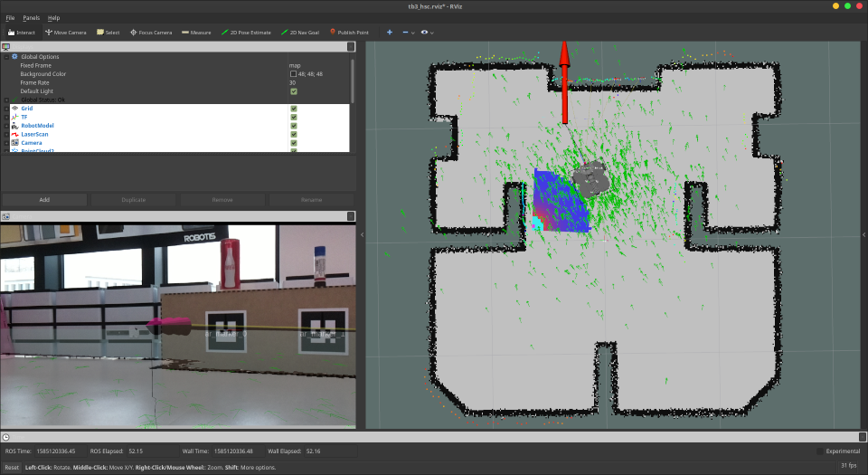This screenshot has width=868, height=475.
Task: Expand the Global Status tree node
Action: (x=6, y=100)
